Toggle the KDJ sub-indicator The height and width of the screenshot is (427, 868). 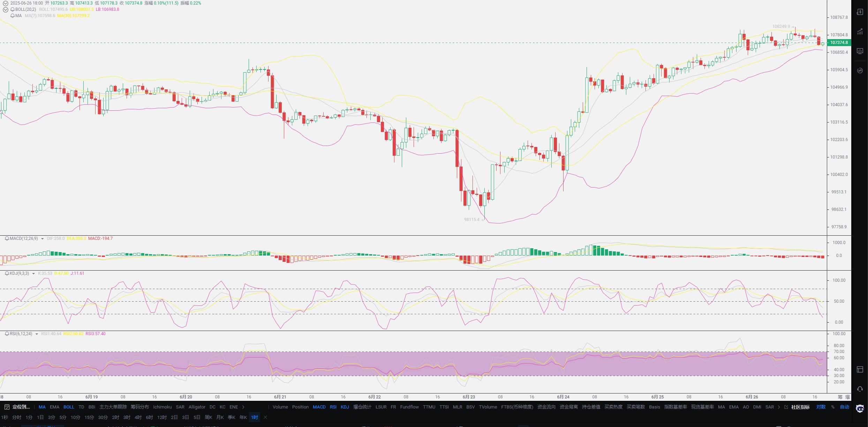pyautogui.click(x=345, y=407)
